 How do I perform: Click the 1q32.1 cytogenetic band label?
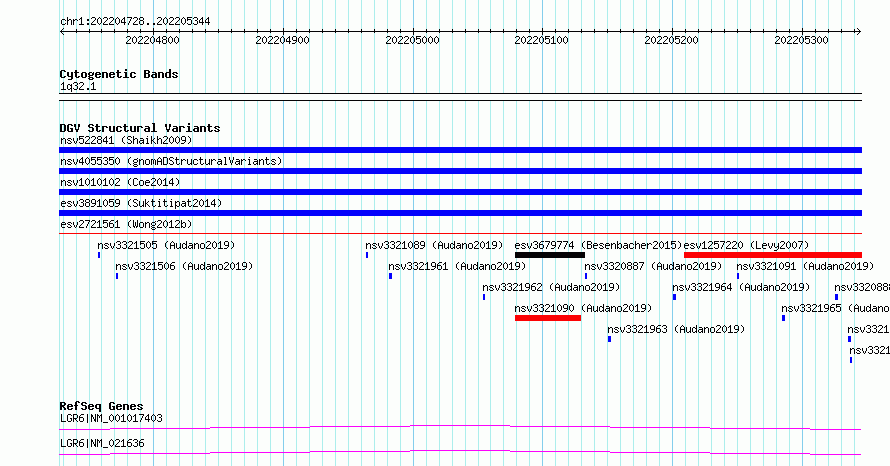pos(78,86)
